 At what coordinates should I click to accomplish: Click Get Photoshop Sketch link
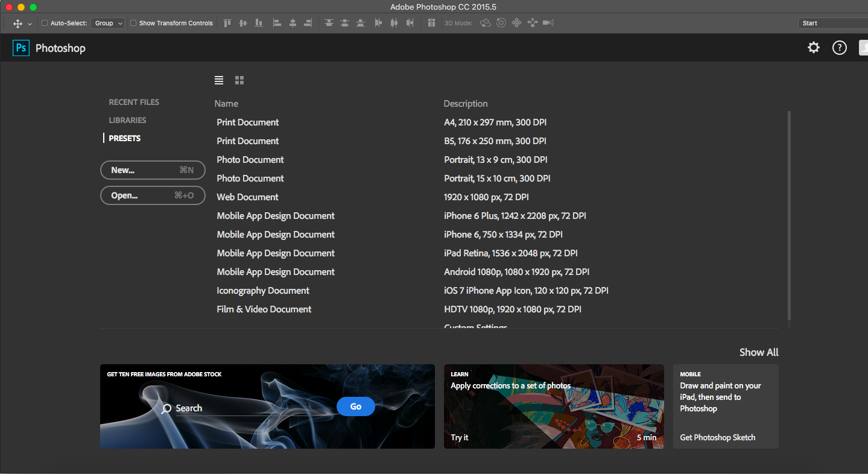718,438
